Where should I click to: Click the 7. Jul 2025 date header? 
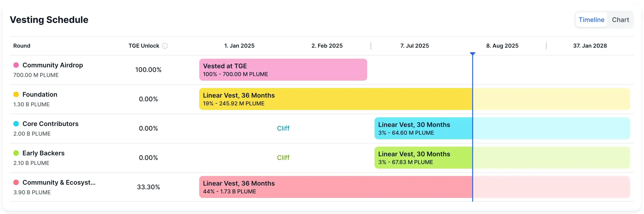414,46
